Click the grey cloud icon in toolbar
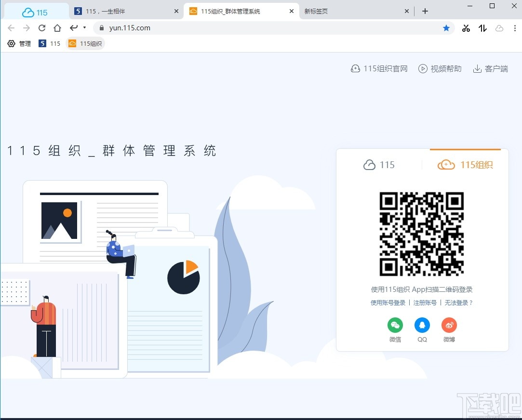This screenshot has height=420, width=522. 499,28
